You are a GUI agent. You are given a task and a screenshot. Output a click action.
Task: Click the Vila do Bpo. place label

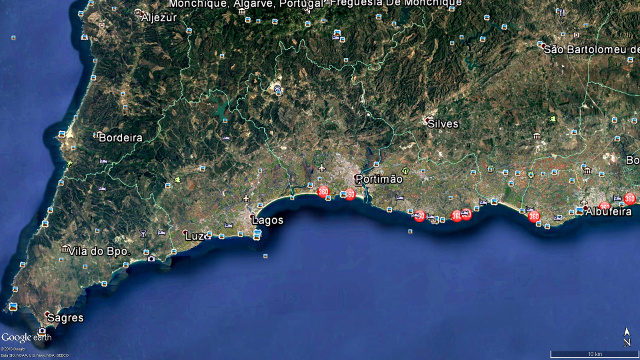click(99, 251)
